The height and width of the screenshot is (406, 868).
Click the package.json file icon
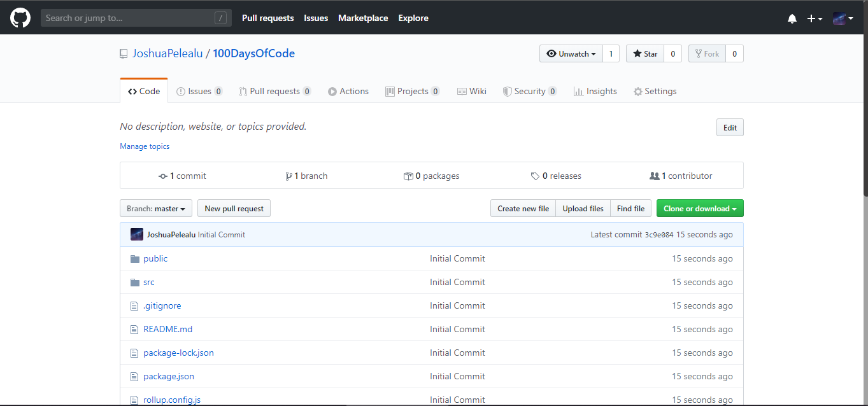point(134,377)
